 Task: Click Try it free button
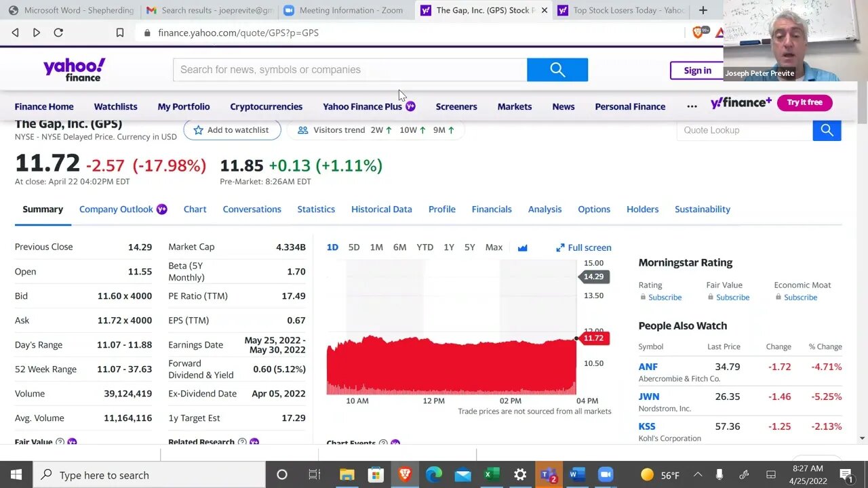(805, 102)
